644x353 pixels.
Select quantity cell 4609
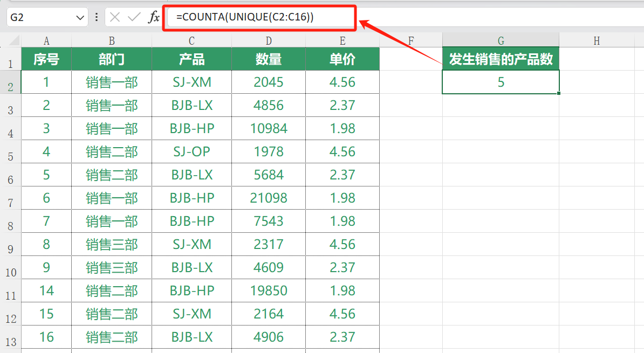[269, 268]
